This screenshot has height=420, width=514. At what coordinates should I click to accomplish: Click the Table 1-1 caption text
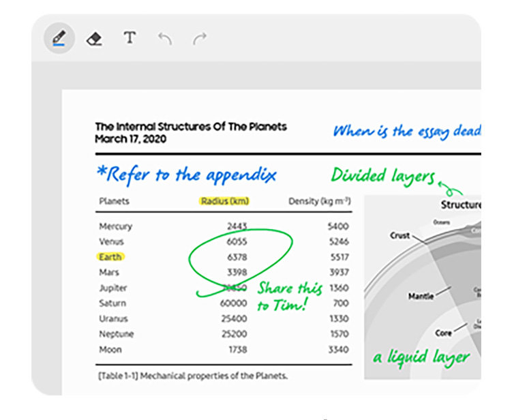tap(193, 376)
